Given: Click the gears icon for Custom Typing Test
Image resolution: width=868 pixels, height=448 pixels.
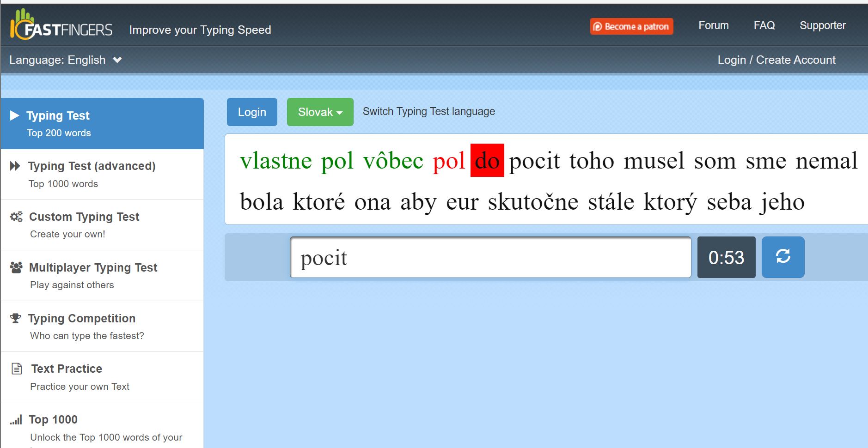Looking at the screenshot, I should tap(16, 217).
